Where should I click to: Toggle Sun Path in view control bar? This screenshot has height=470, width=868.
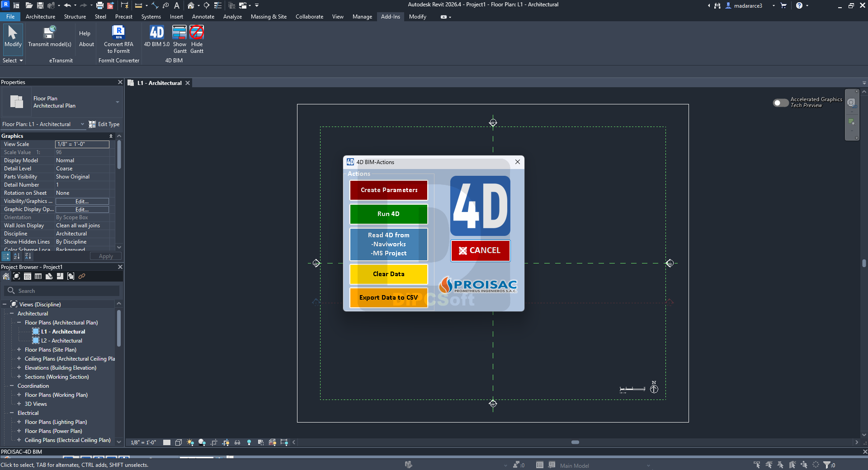pyautogui.click(x=190, y=442)
